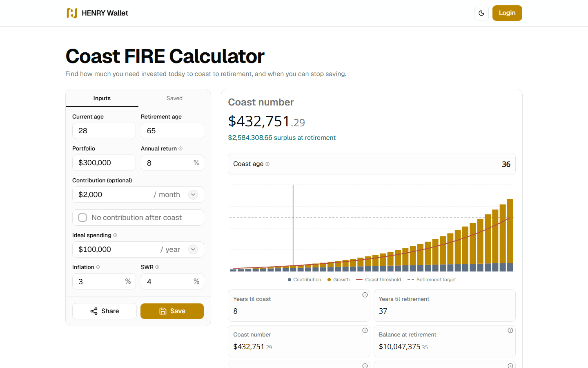Open the spending year frequency dropdown
Image resolution: width=588 pixels, height=368 pixels.
point(193,249)
